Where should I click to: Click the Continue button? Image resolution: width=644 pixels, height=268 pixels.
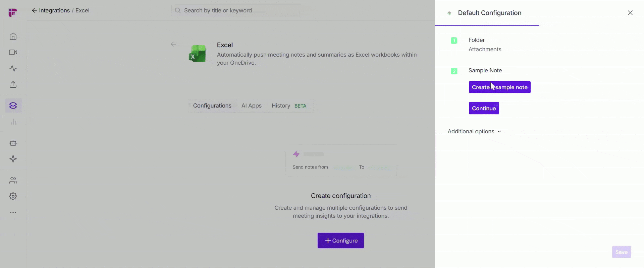(484, 108)
